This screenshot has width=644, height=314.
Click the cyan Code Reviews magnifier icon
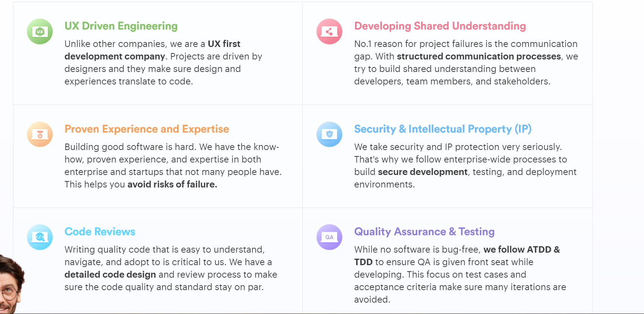coord(40,237)
